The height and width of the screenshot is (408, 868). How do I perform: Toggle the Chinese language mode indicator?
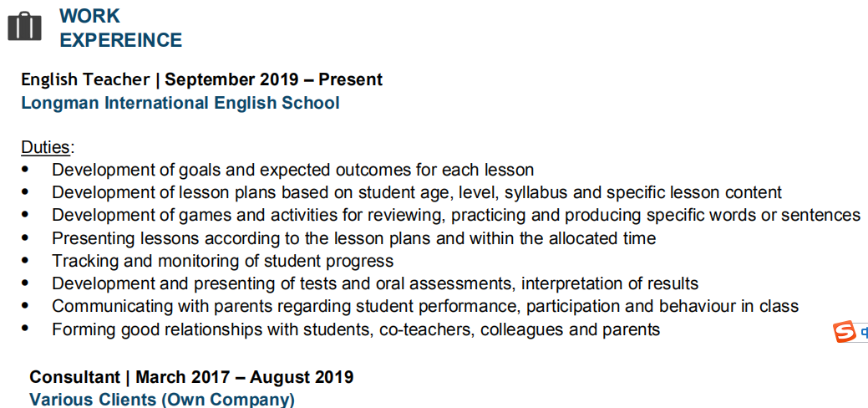pyautogui.click(x=864, y=333)
